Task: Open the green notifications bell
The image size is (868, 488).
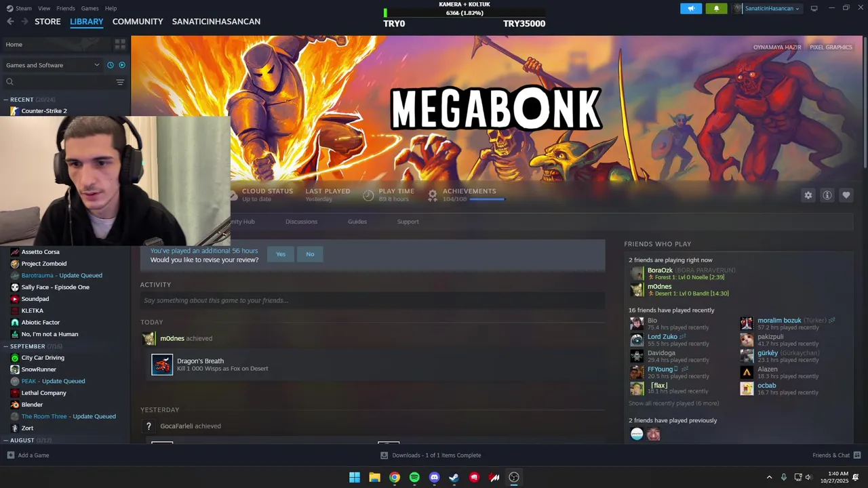Action: pyautogui.click(x=716, y=8)
